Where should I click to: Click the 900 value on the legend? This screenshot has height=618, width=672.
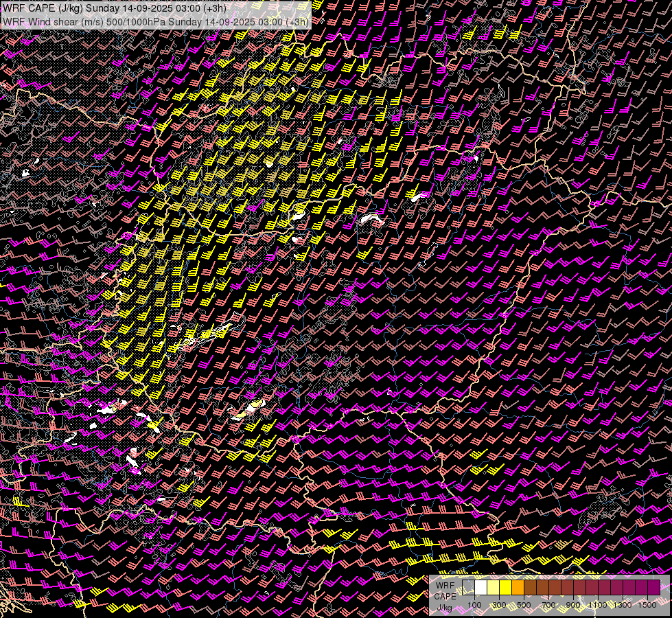pyautogui.click(x=573, y=605)
